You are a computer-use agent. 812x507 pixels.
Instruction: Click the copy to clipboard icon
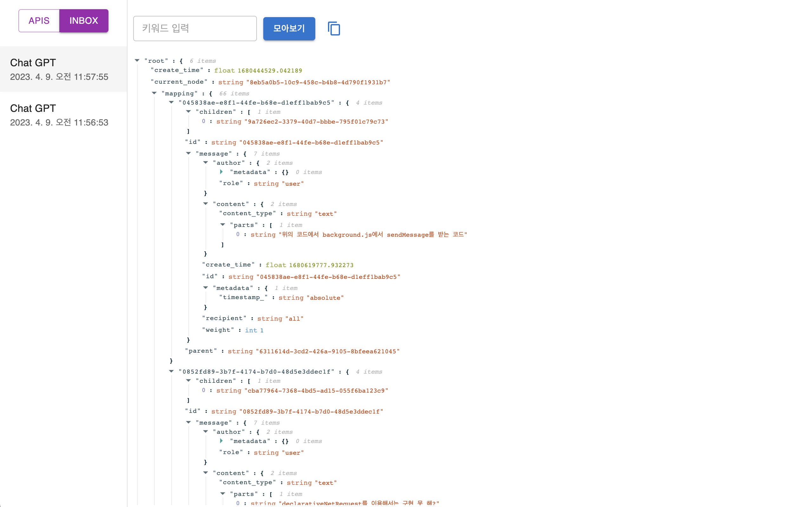pos(334,29)
